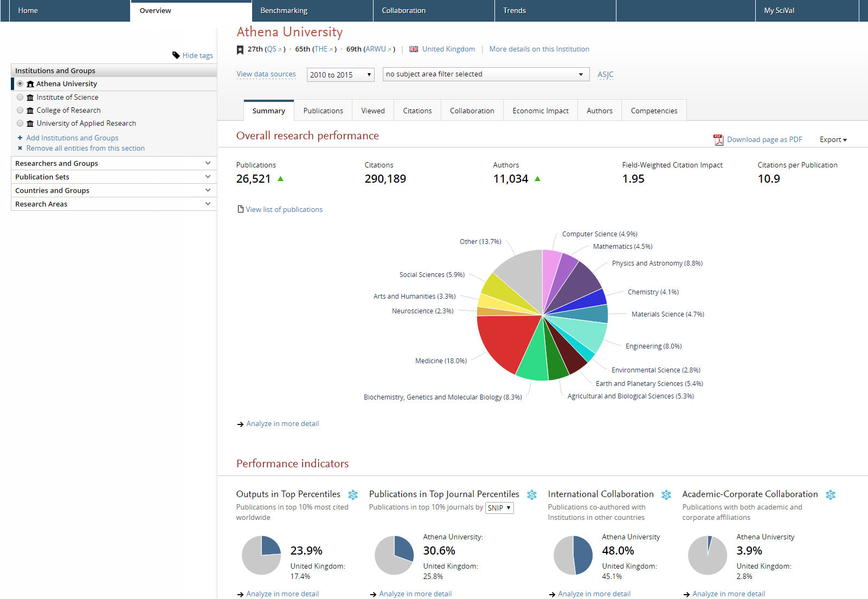Click Add Institutions and Groups link
Screen dimensions: 868x599
tap(72, 138)
